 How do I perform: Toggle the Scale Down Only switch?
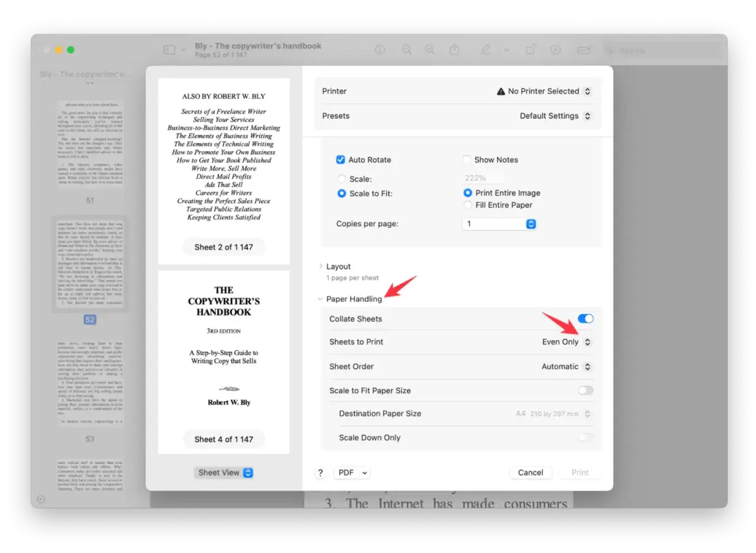coord(585,438)
